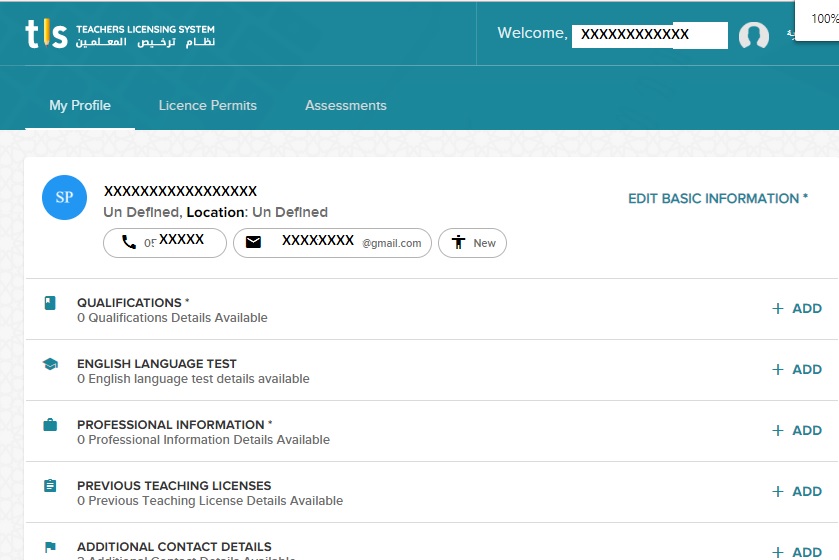Click ADD text for Qualifications

pyautogui.click(x=807, y=309)
